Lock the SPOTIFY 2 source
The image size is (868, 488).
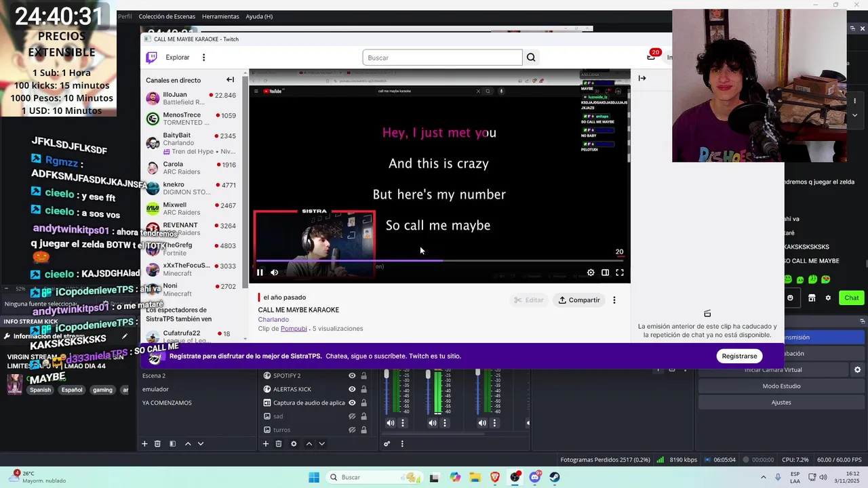pos(363,375)
